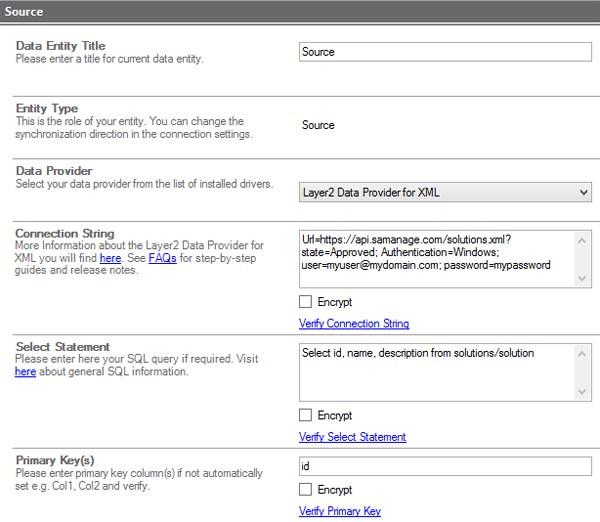Open the 'here' link about XML provider
Viewport: 600px width, 522px height.
point(108,258)
